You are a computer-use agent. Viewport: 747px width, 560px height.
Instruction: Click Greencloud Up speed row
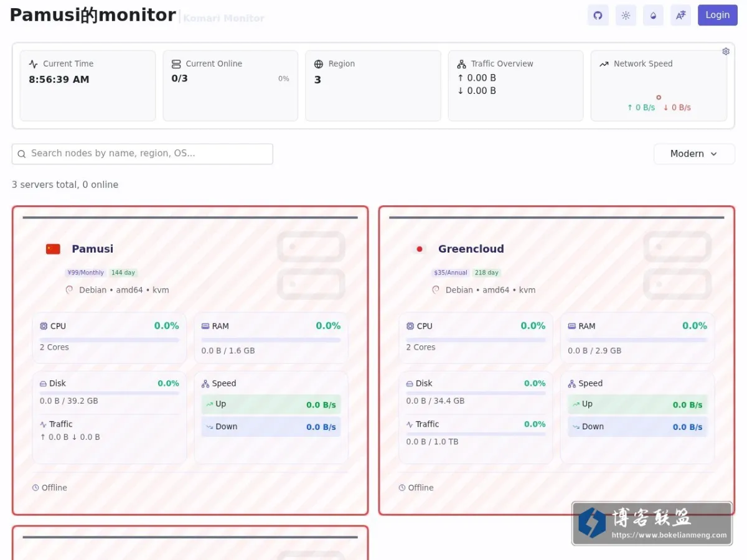637,404
